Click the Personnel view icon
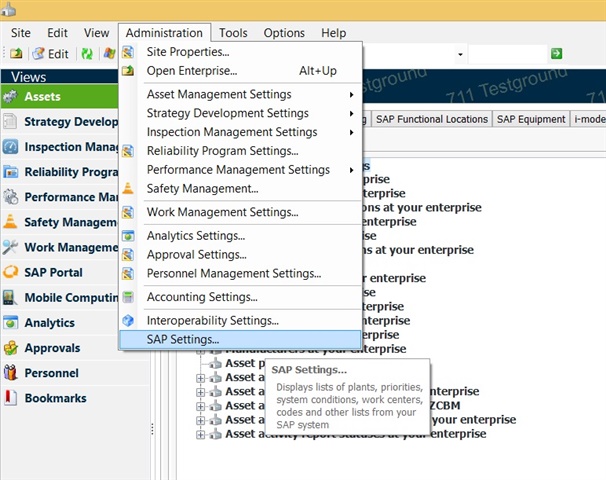The height and width of the screenshot is (480, 606). [x=10, y=373]
